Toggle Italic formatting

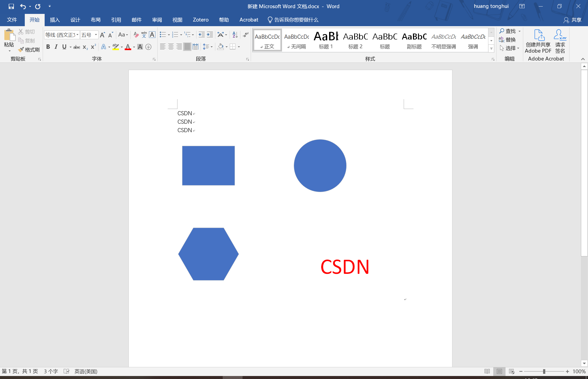click(x=56, y=47)
